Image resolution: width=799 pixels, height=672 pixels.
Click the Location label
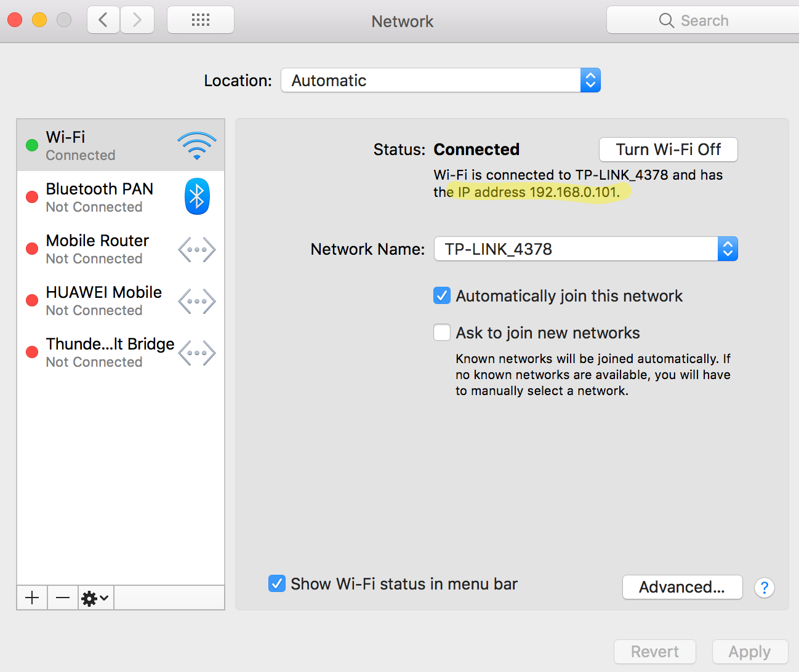tap(238, 81)
